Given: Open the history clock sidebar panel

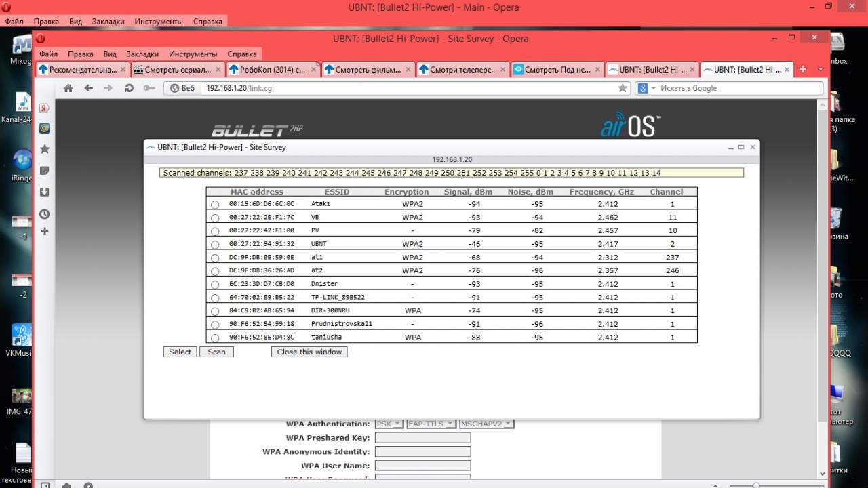Looking at the screenshot, I should 45,214.
